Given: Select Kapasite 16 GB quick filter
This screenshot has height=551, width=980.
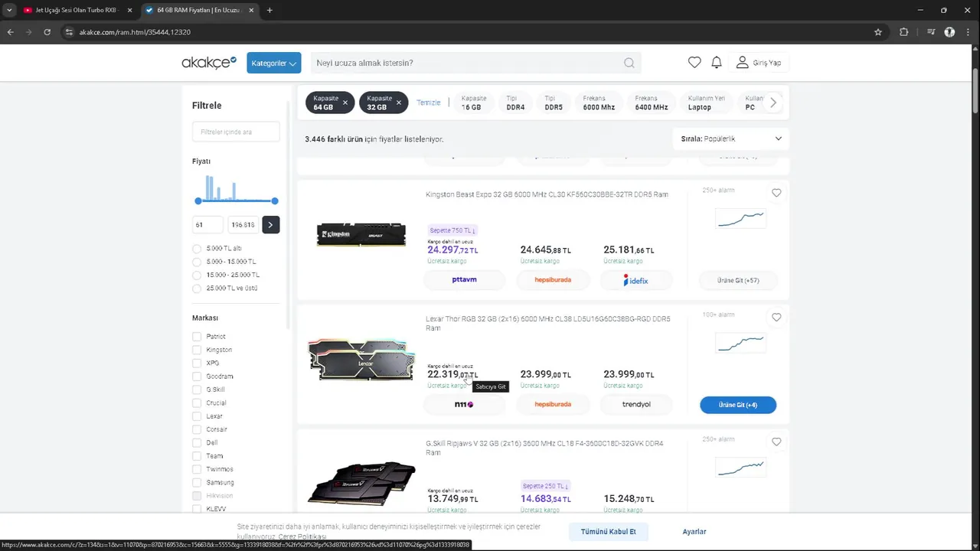Looking at the screenshot, I should pos(473,103).
